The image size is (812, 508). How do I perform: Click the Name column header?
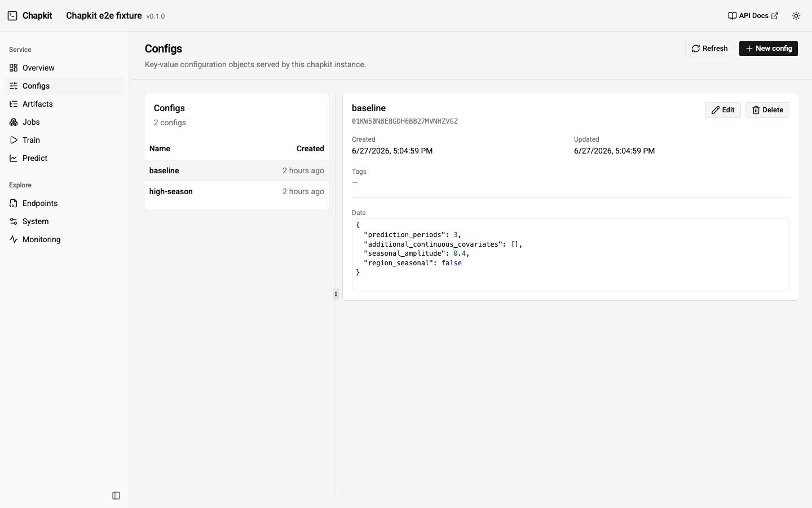click(160, 148)
